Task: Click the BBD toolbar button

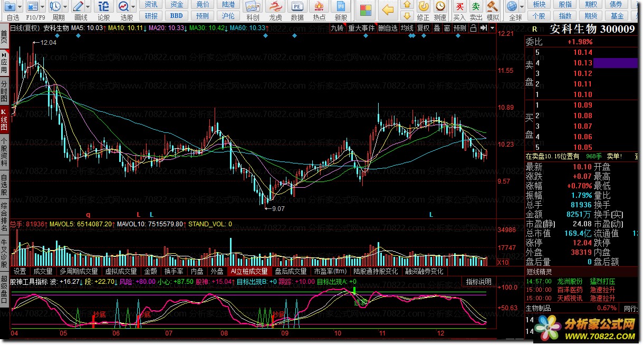Action: click(x=177, y=16)
